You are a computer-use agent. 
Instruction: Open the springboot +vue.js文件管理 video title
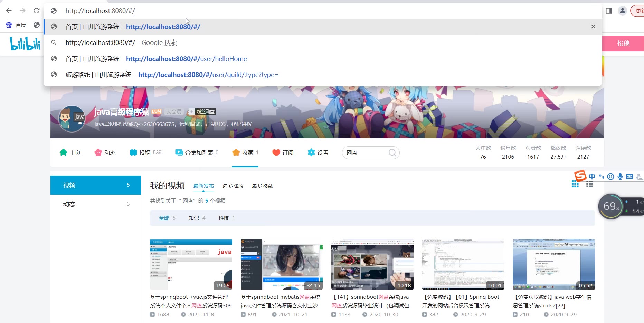pyautogui.click(x=191, y=301)
